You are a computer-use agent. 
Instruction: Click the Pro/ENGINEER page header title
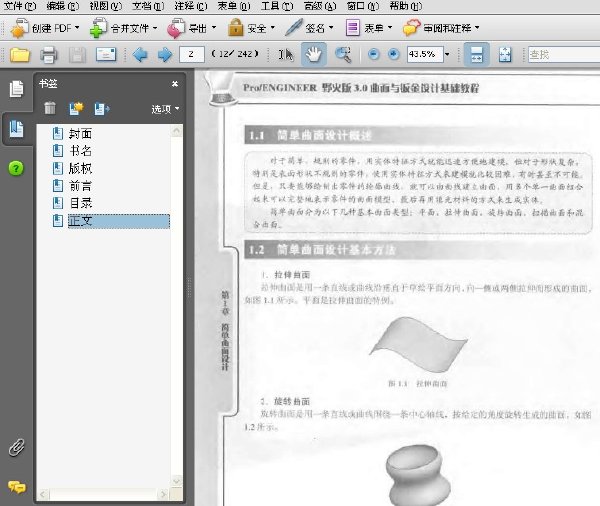point(361,88)
